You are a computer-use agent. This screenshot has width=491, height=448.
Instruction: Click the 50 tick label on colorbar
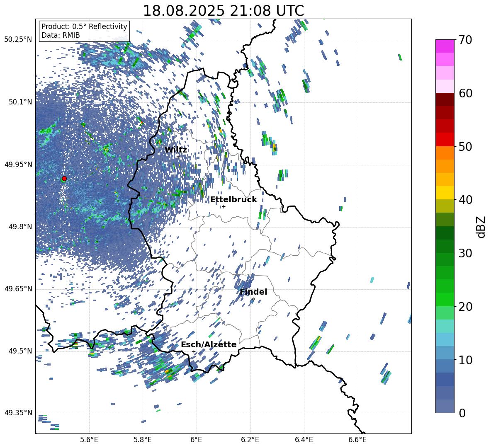pyautogui.click(x=465, y=146)
